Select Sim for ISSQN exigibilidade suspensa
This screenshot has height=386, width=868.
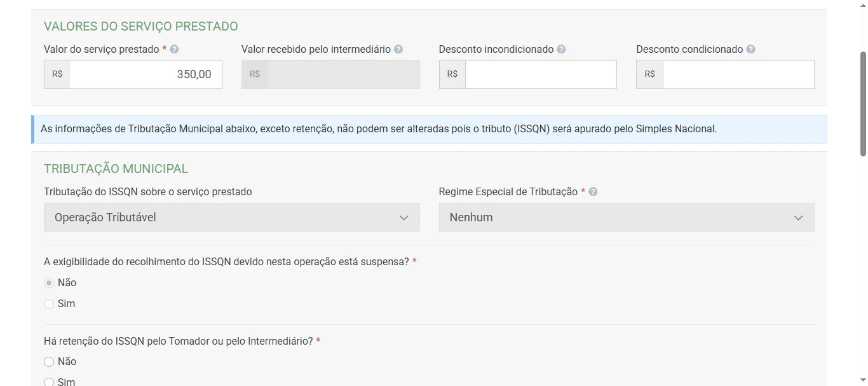(49, 303)
